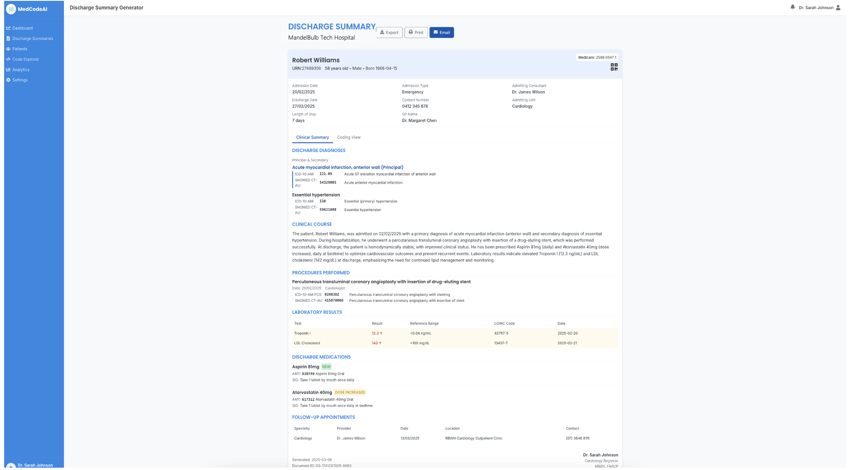The image size is (868, 470).
Task: Click GP name Dr. Margaret Chen
Action: pos(419,121)
